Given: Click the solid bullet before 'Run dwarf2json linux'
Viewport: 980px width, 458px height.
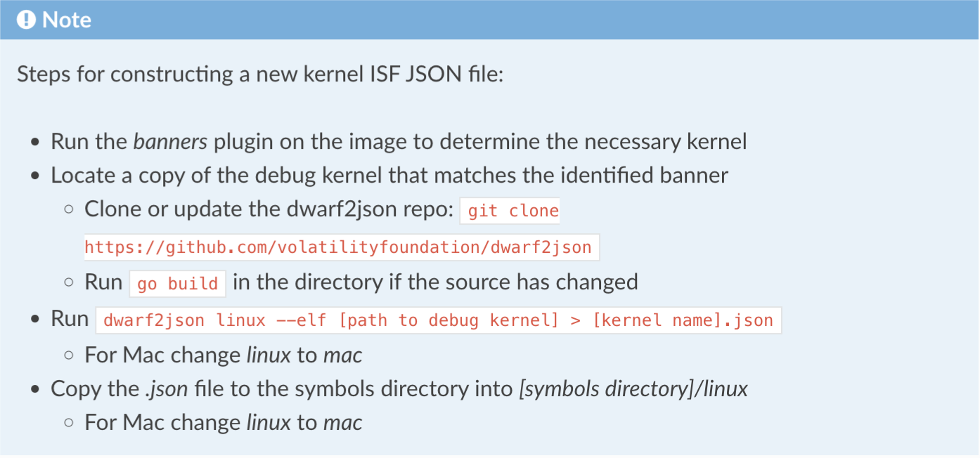Looking at the screenshot, I should tap(35, 320).
